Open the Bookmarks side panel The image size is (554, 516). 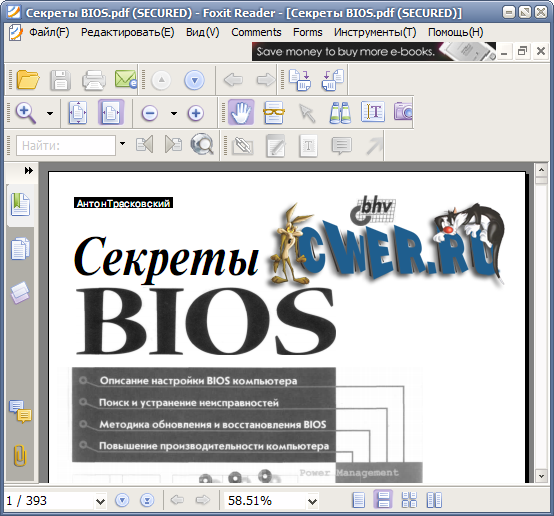coord(20,205)
